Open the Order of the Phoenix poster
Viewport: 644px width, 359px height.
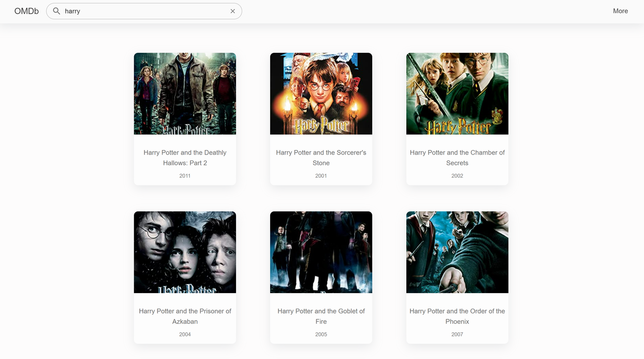click(x=457, y=252)
